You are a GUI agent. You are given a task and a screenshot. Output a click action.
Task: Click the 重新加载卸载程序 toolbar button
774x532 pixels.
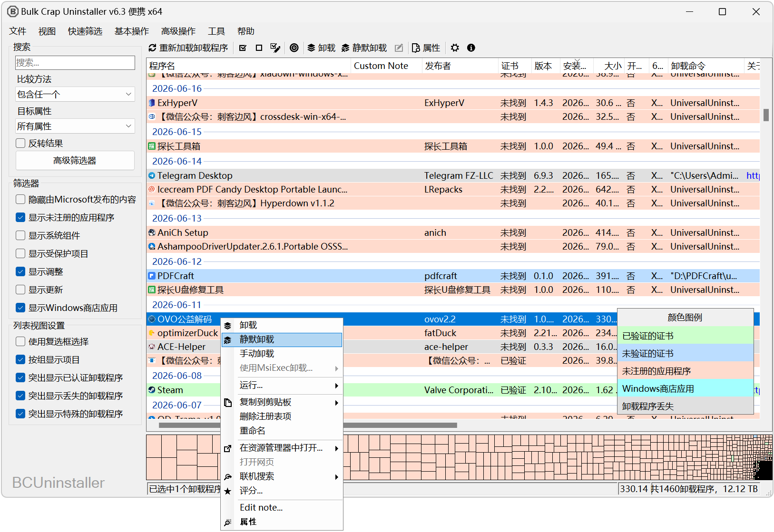[188, 48]
